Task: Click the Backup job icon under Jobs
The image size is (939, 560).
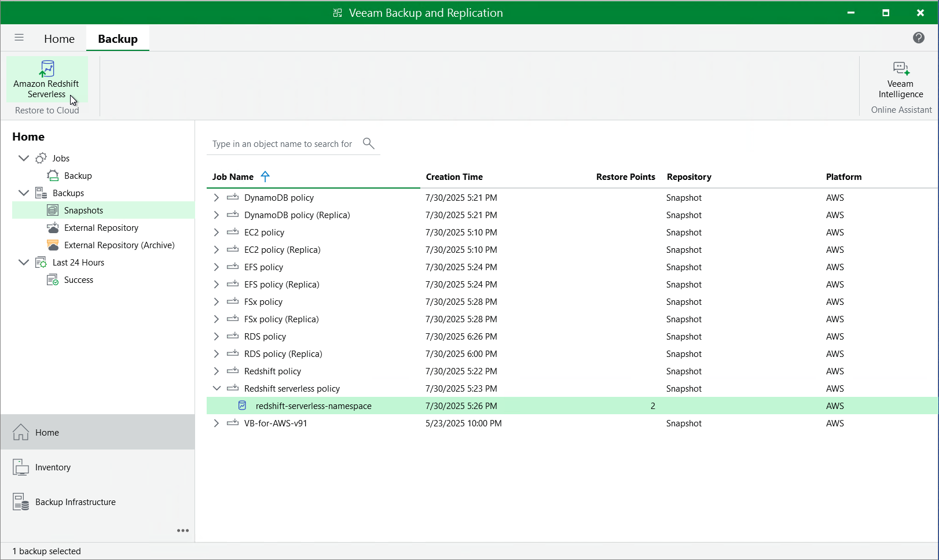Action: [x=53, y=175]
